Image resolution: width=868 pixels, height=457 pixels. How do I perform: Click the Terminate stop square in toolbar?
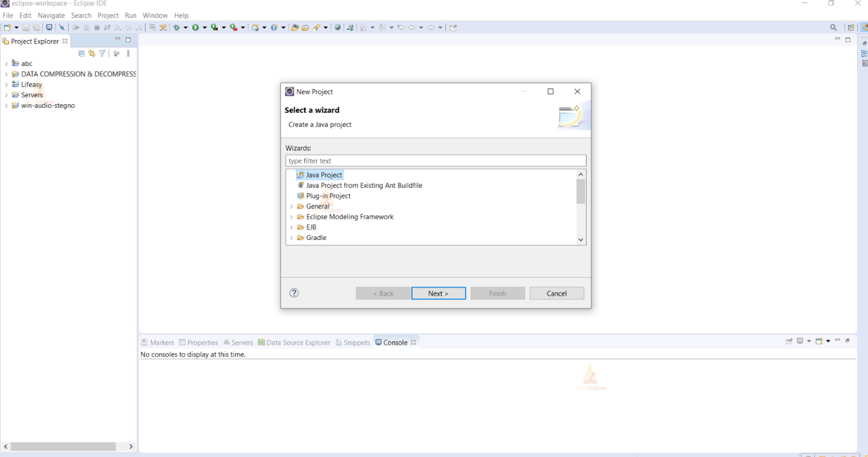(x=96, y=27)
